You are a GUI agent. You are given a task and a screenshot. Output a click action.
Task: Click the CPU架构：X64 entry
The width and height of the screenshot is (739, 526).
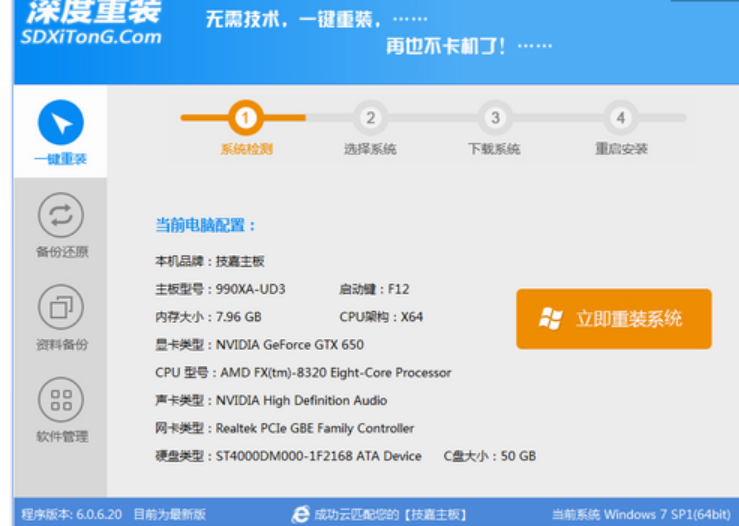(381, 317)
